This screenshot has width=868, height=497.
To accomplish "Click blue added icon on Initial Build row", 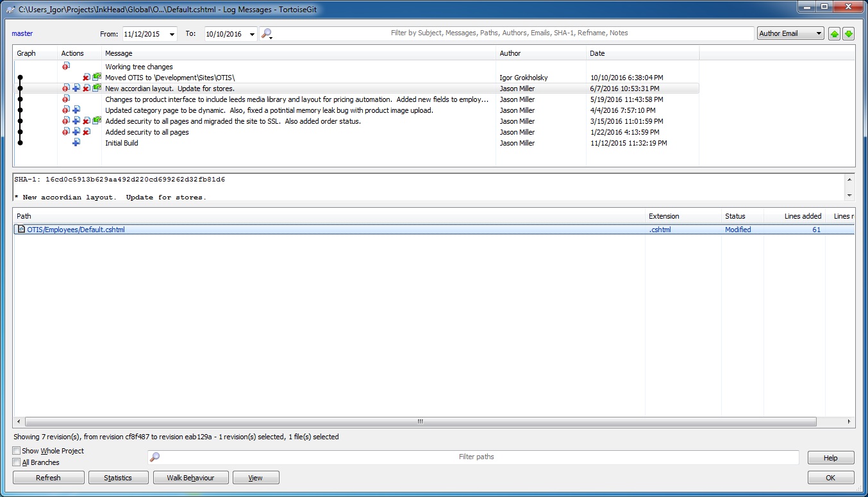I will click(76, 143).
